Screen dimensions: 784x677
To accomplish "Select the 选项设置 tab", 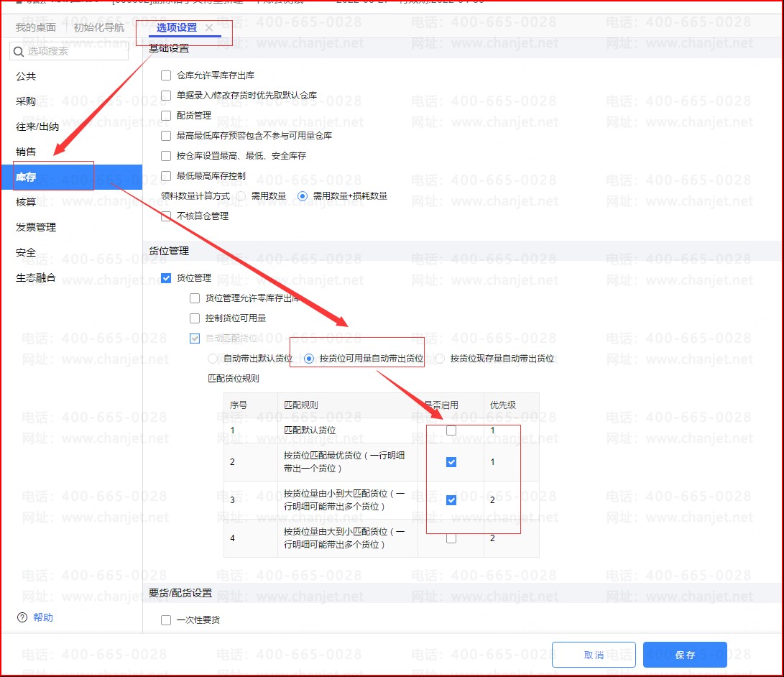I will point(177,27).
